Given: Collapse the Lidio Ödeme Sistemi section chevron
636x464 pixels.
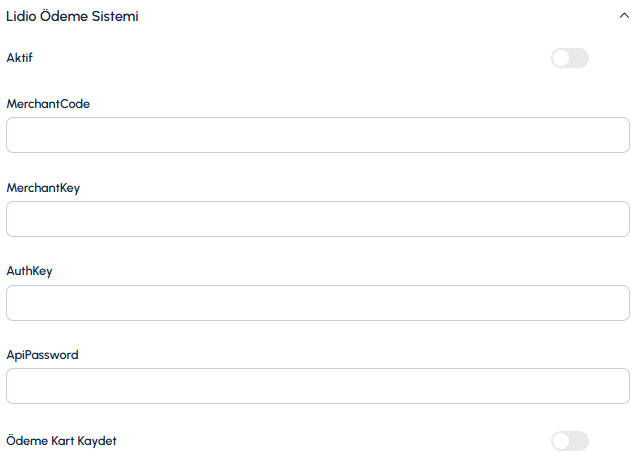Looking at the screenshot, I should (x=624, y=16).
